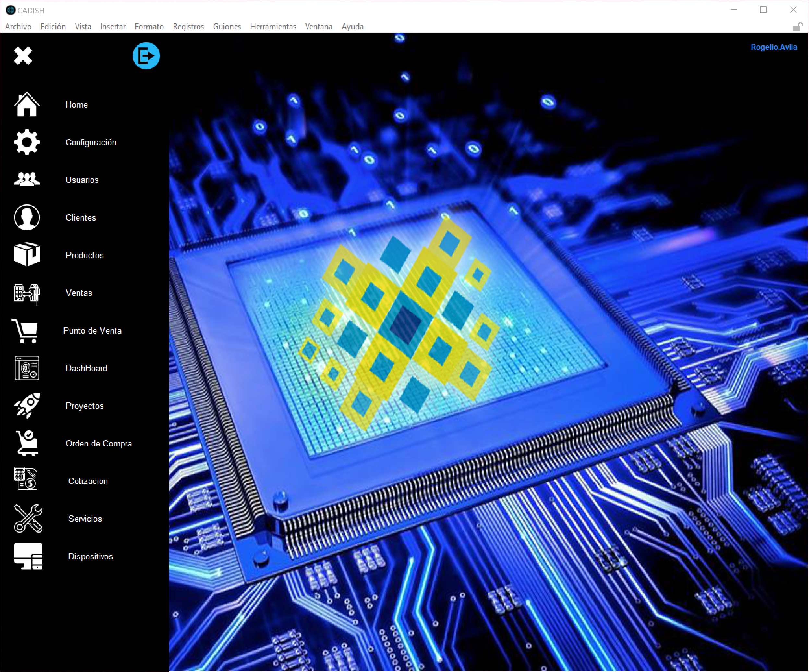Select the Cotizacion calculator icon

[26, 479]
